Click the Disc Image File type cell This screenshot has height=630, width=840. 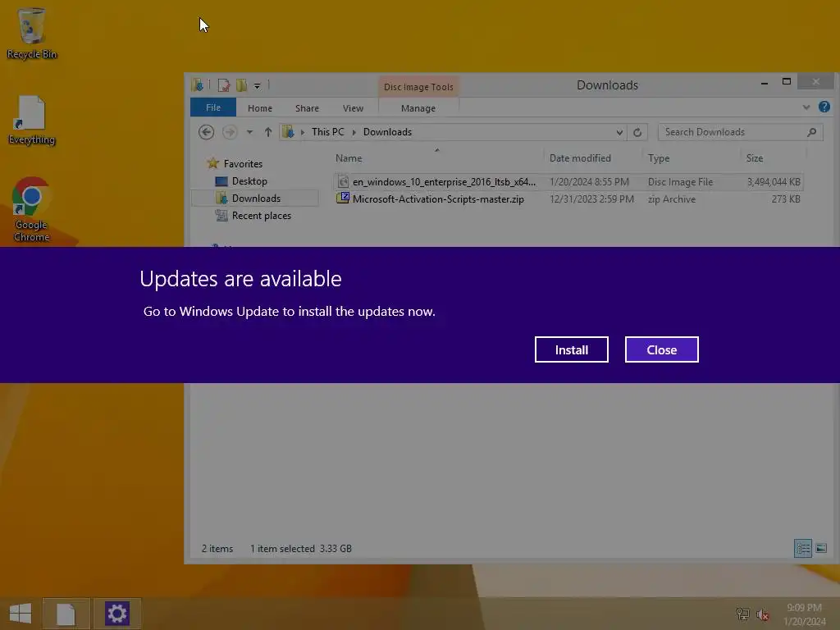[x=680, y=182]
